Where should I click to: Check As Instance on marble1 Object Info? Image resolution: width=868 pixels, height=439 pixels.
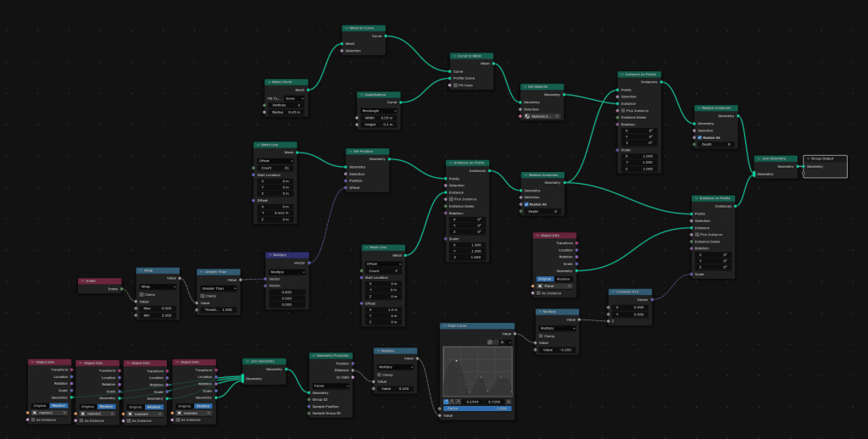[31, 420]
